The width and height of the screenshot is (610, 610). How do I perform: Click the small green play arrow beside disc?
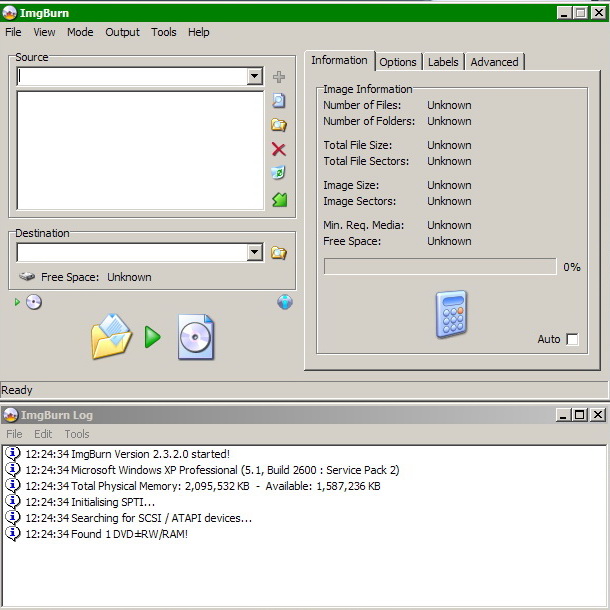pyautogui.click(x=17, y=302)
